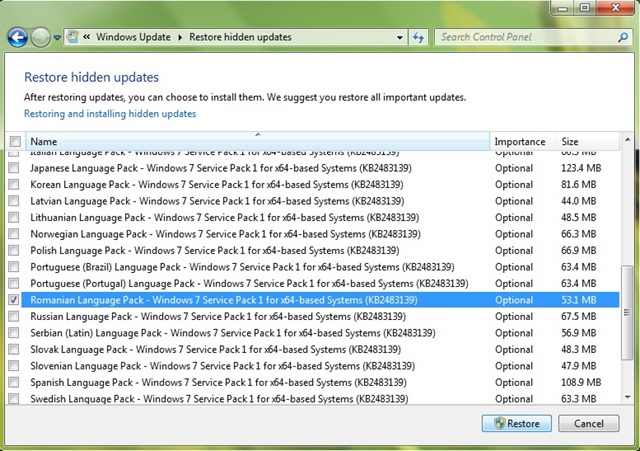Check Swedish Language Pack checkbox
The image size is (640, 451).
pos(14,399)
